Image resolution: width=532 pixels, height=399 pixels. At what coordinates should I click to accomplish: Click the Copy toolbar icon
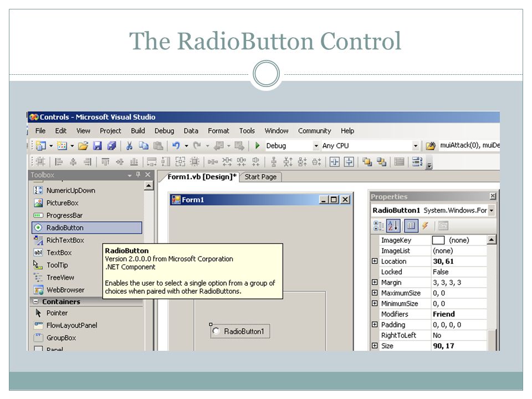[x=144, y=146]
